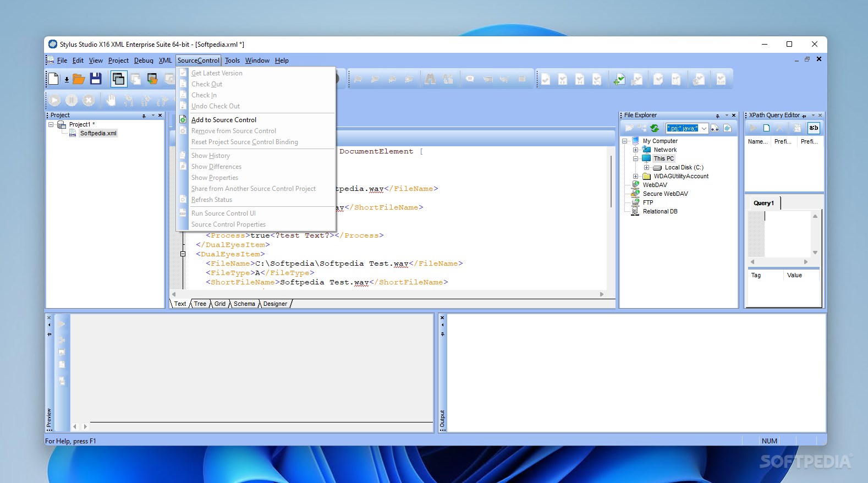Click the gray stop icon in debug toolbar
This screenshot has width=868, height=483.
[89, 100]
